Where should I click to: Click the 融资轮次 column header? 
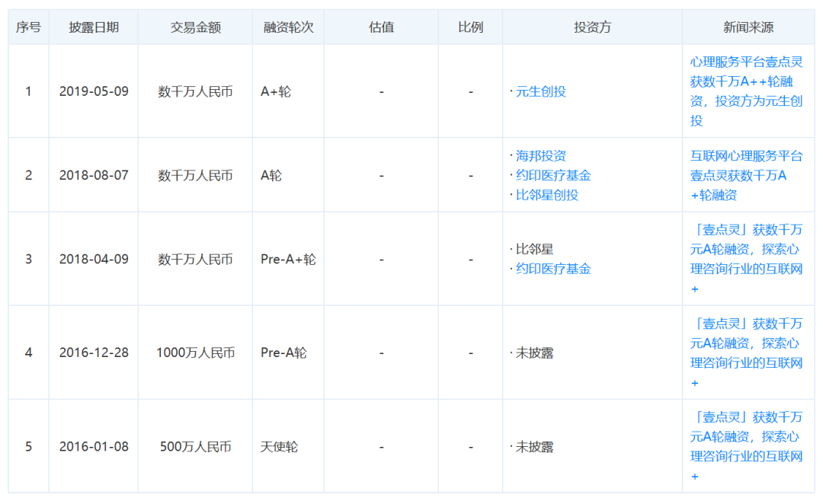[x=288, y=27]
